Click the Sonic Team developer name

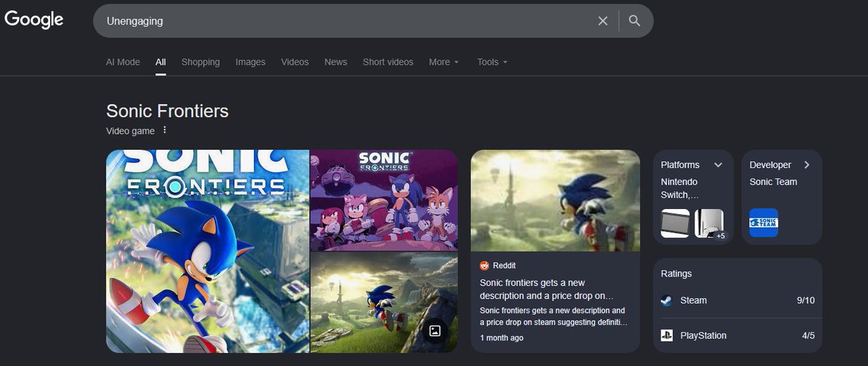pyautogui.click(x=773, y=182)
